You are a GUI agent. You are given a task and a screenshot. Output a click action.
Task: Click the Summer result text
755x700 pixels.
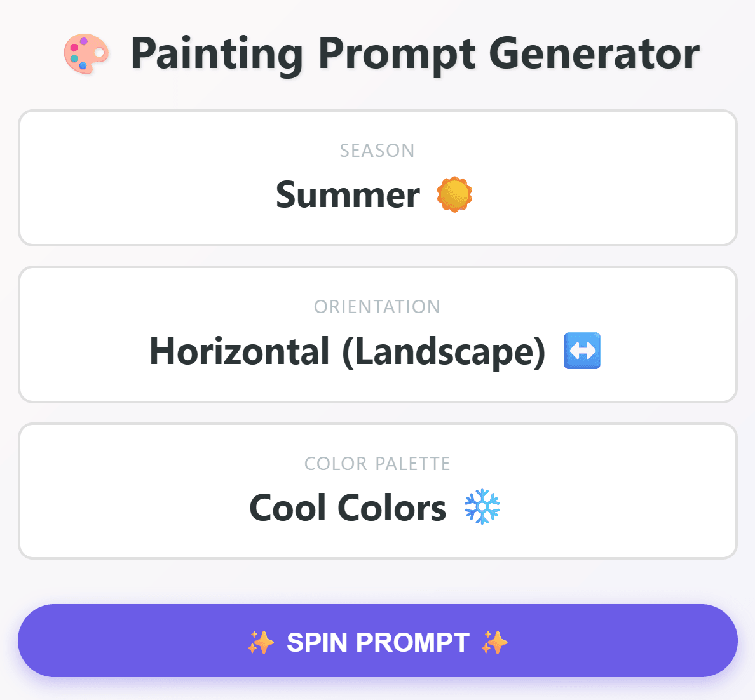click(x=348, y=195)
